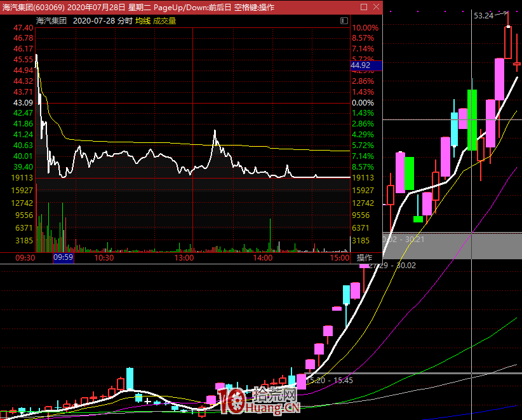Click the 海汽集团 stock name in header
The image size is (522, 420).
click(x=52, y=20)
